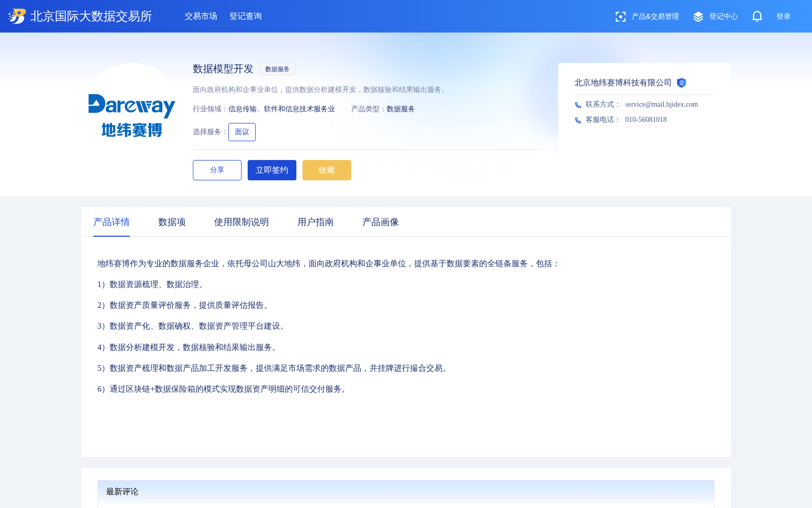Viewport: 812px width, 508px height.
Task: Switch to the 产品详情 tab
Action: tap(112, 222)
